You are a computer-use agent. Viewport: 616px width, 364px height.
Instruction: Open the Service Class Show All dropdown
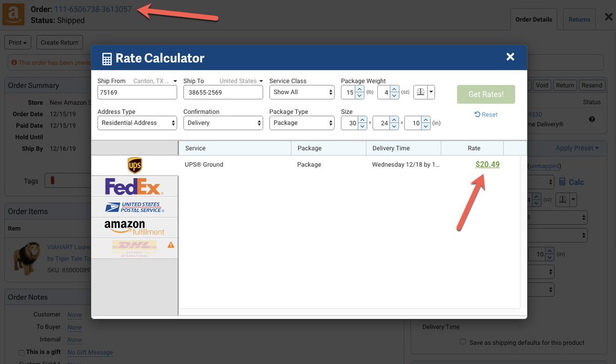coord(302,92)
